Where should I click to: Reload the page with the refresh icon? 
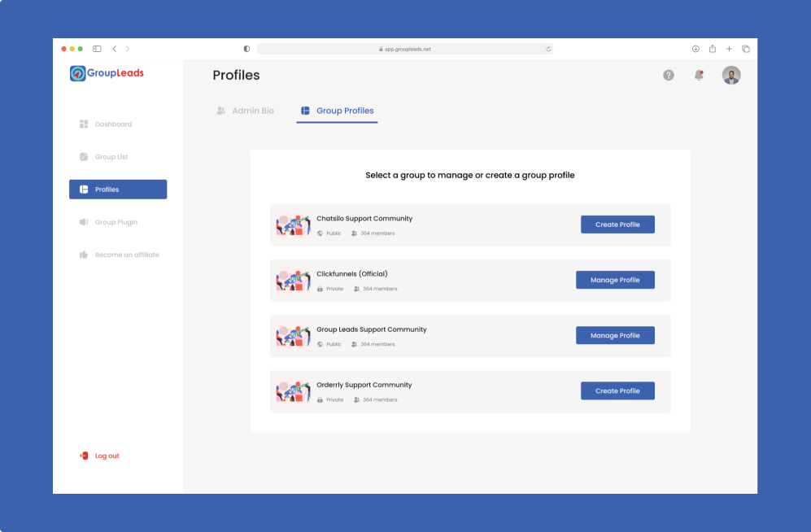tap(548, 49)
